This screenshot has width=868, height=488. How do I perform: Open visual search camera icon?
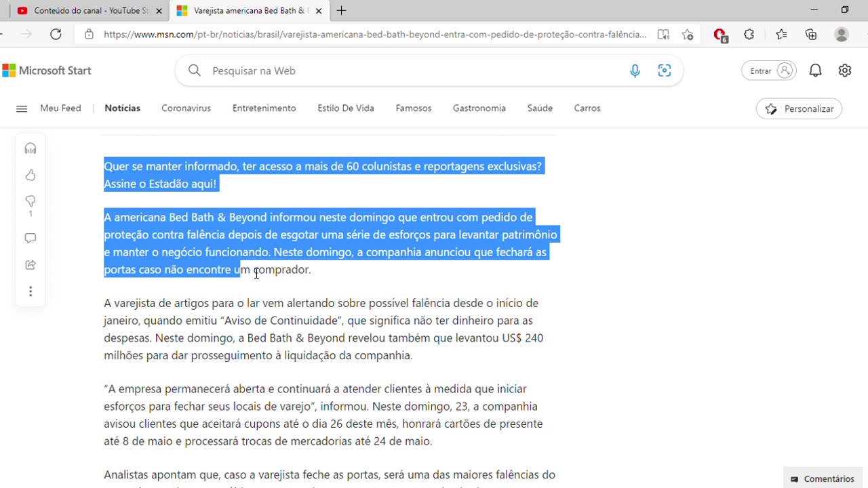coord(665,70)
